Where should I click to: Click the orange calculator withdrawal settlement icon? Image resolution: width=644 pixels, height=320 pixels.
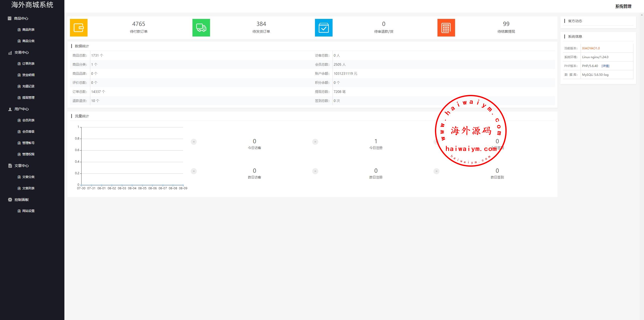click(446, 28)
